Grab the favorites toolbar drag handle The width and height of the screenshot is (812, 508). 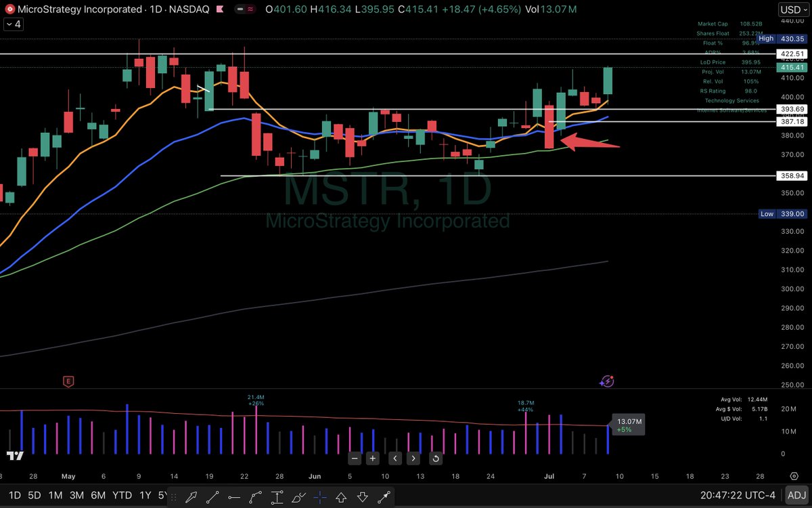click(173, 496)
